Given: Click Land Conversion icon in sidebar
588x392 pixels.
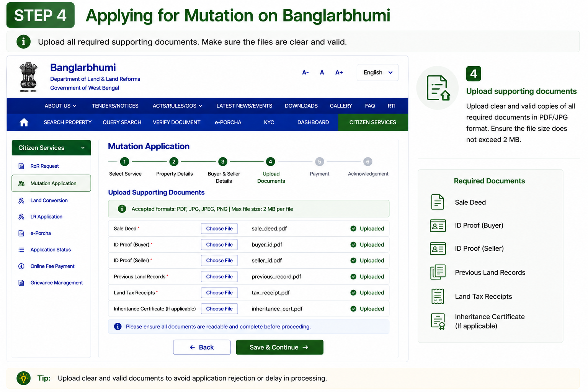Looking at the screenshot, I should 21,201.
